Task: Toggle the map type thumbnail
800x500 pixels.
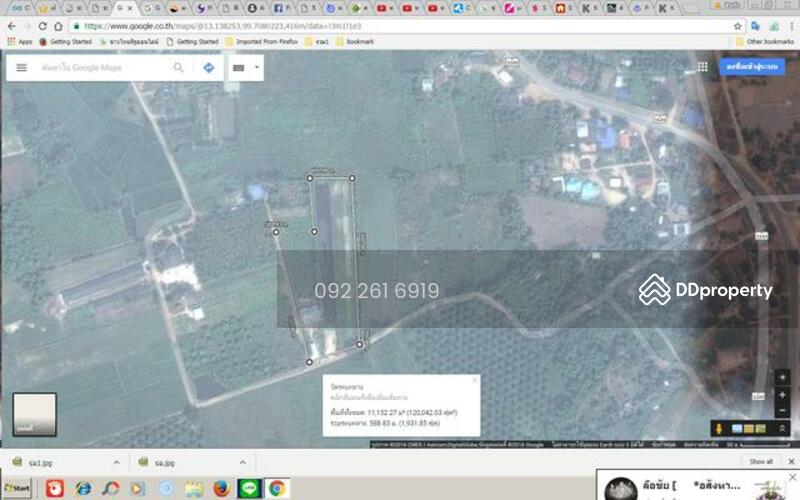Action: (34, 414)
